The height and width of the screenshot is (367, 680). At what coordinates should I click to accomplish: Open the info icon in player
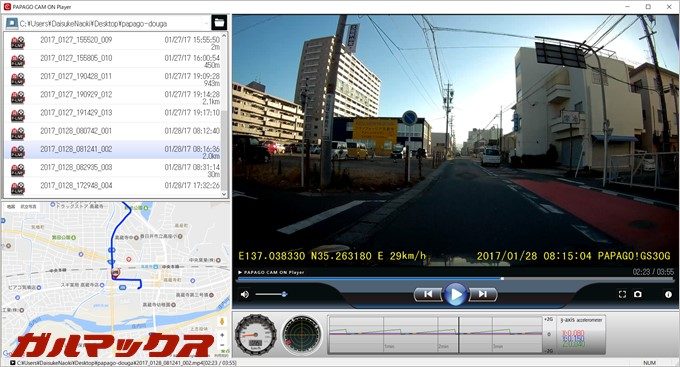click(x=668, y=294)
